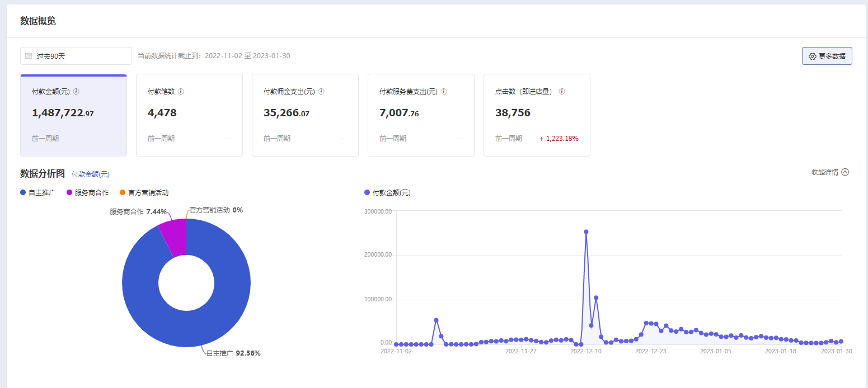This screenshot has width=868, height=388.
Task: Select the 点击数（即进店量） metric card
Action: tap(537, 115)
